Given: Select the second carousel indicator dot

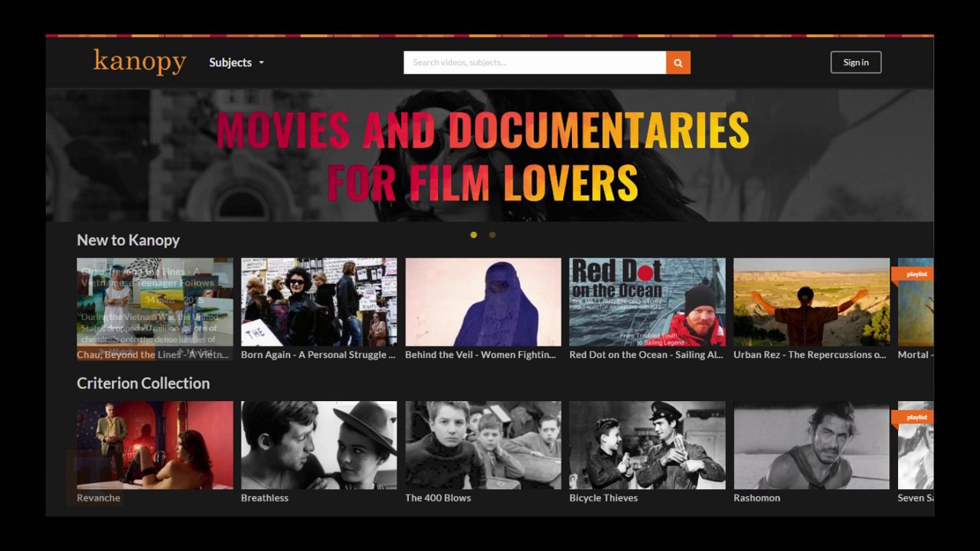Looking at the screenshot, I should [x=492, y=235].
